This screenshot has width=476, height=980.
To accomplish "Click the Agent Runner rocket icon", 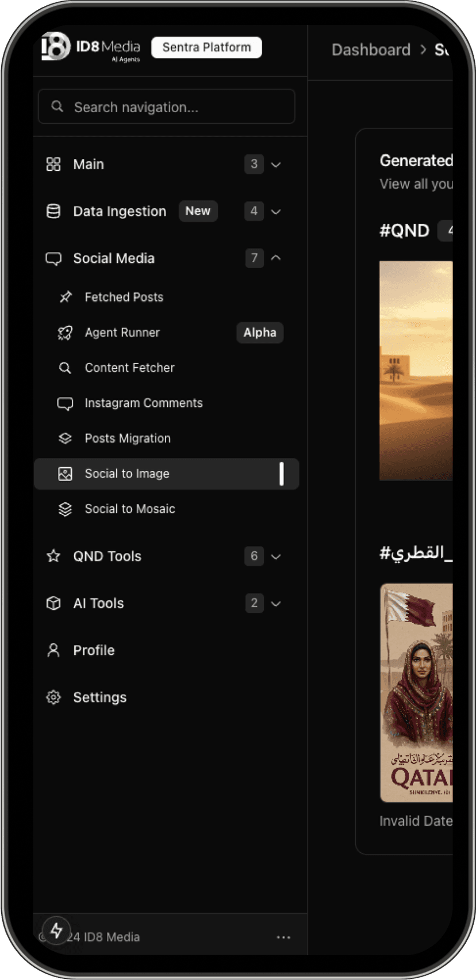I will tap(65, 333).
